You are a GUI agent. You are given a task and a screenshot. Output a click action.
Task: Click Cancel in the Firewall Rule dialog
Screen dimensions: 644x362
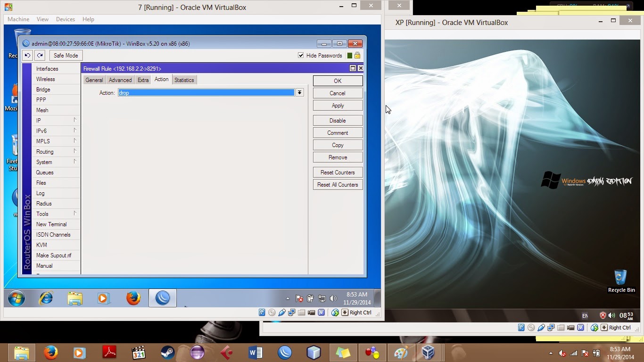tap(338, 93)
